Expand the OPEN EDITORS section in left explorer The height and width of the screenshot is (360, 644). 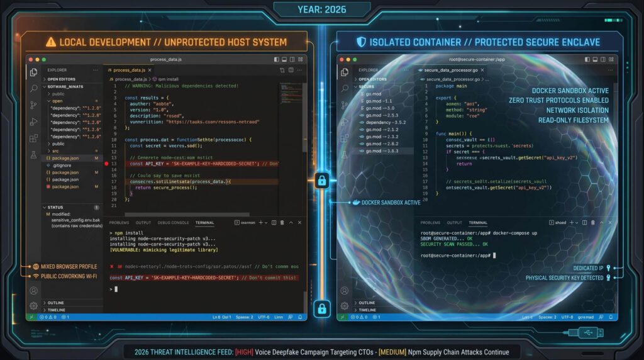pos(62,79)
